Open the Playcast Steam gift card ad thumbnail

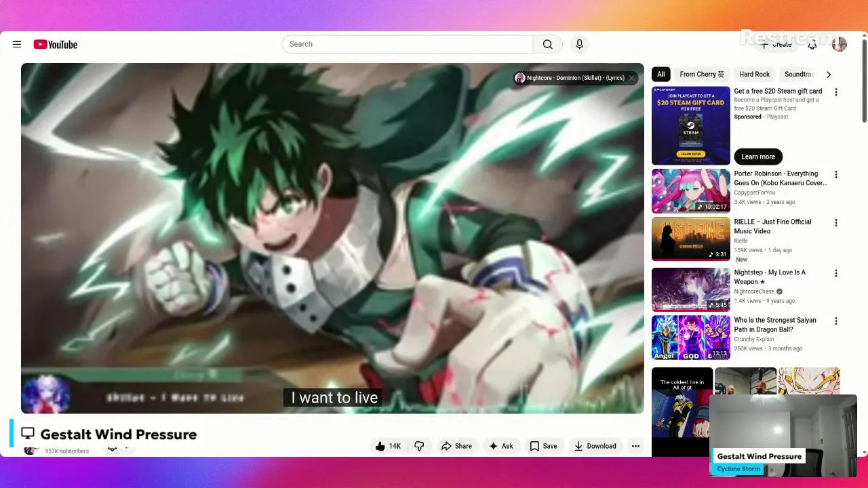coord(691,125)
